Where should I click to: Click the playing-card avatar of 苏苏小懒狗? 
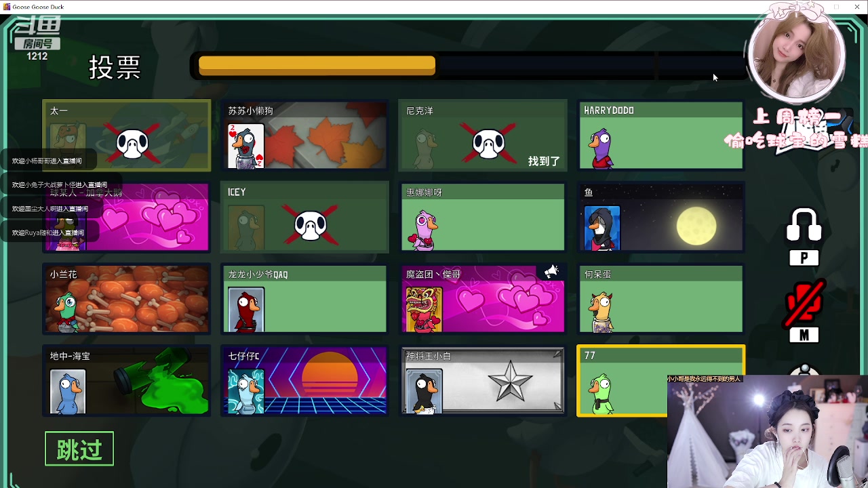[x=245, y=146]
